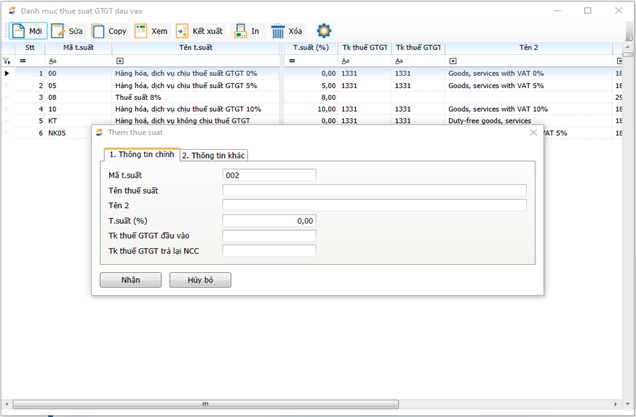Click the Hủy bỏ button
The height and width of the screenshot is (417, 636).
[x=200, y=280]
